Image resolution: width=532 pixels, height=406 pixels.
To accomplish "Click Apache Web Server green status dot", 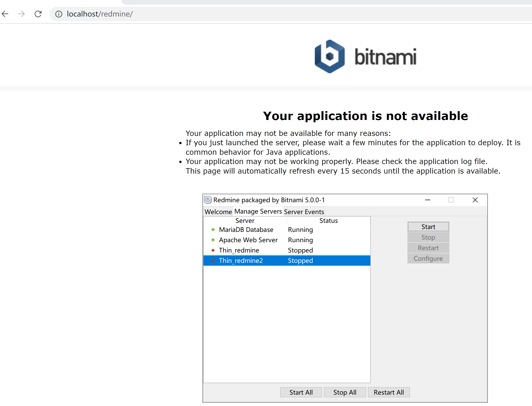I will (213, 240).
